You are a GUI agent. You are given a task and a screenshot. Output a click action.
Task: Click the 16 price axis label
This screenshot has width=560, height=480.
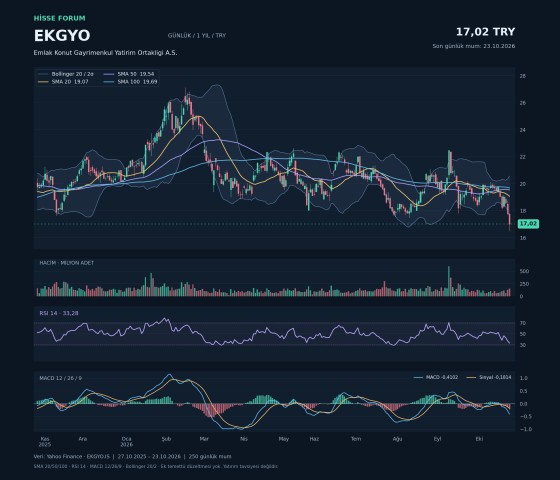(522, 238)
